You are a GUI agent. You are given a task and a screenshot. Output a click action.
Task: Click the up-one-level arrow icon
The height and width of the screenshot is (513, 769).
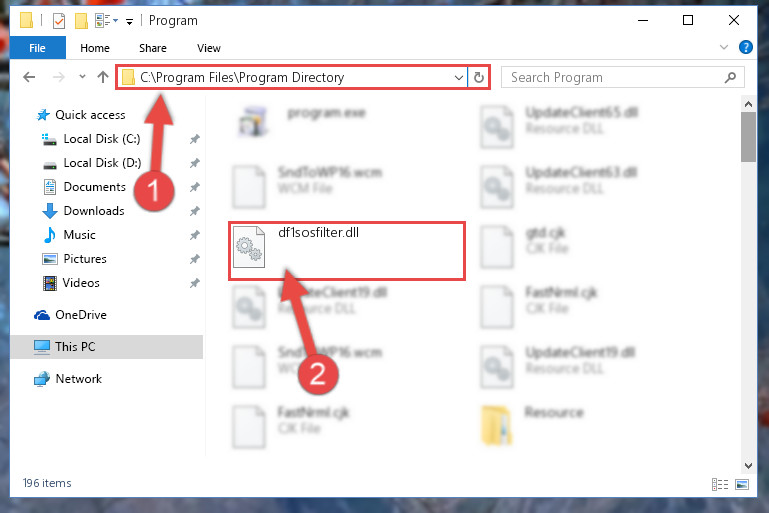point(103,77)
